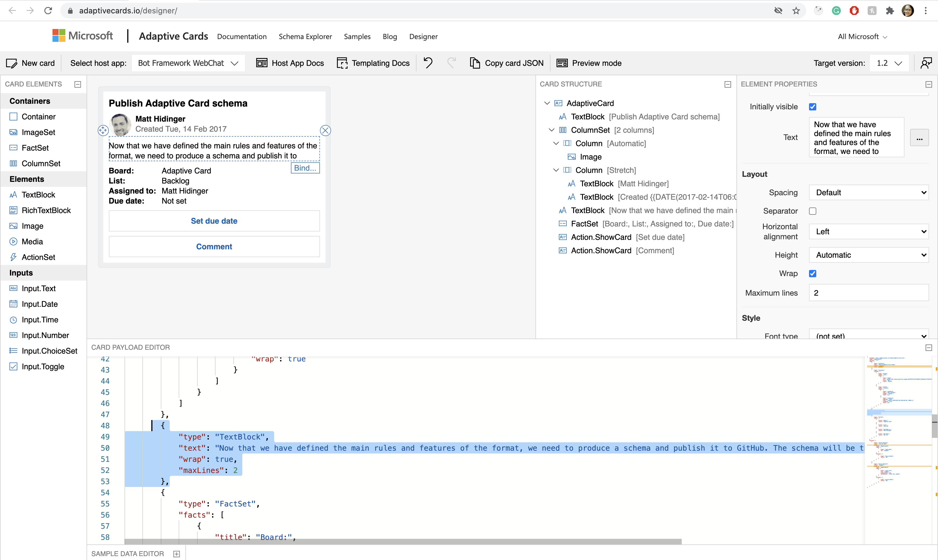Click the Undo arrow icon
The height and width of the screenshot is (560, 938).
[x=428, y=63]
